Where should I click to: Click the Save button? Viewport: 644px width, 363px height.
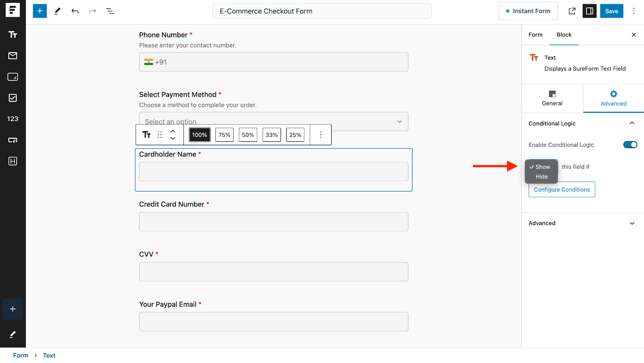point(611,11)
